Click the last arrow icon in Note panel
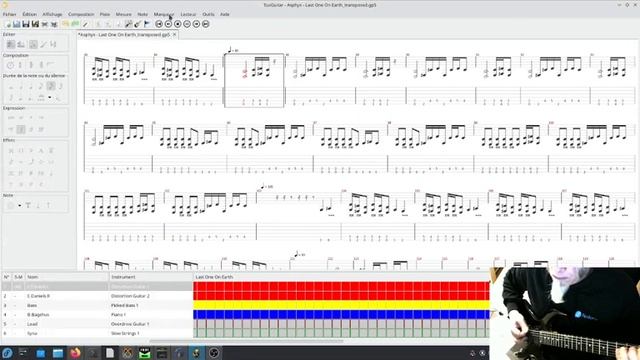This screenshot has height=360, width=640. 48,205
